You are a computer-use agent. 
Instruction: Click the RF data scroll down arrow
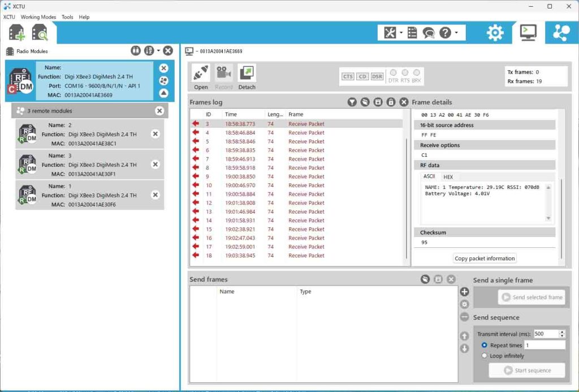point(548,218)
